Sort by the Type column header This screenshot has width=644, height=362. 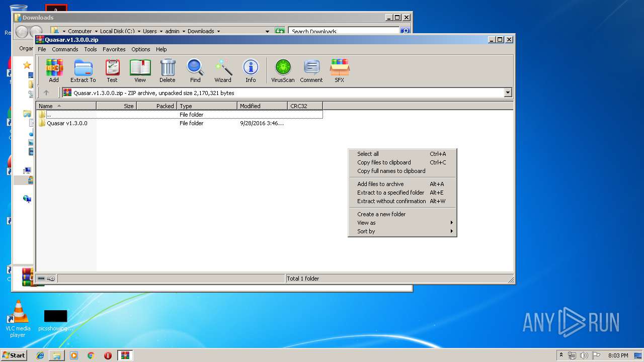[207, 106]
